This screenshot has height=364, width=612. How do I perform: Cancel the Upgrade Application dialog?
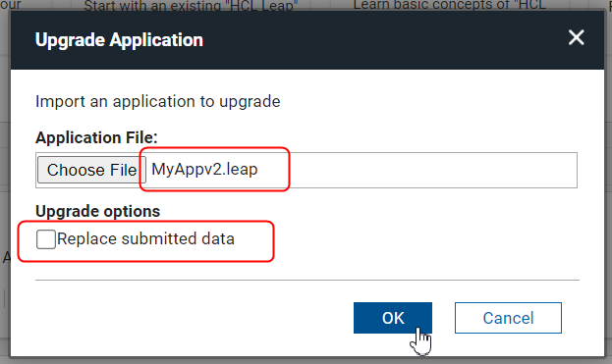pos(508,318)
